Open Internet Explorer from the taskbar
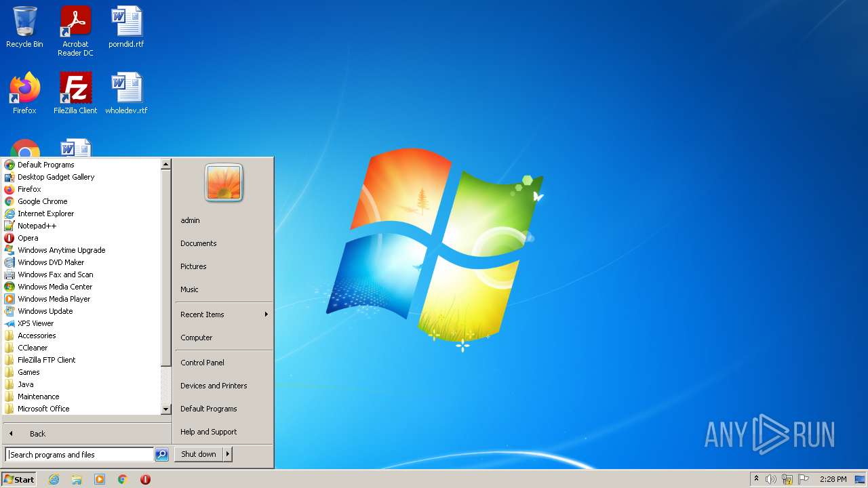Screen dimensions: 868x488 click(54, 479)
